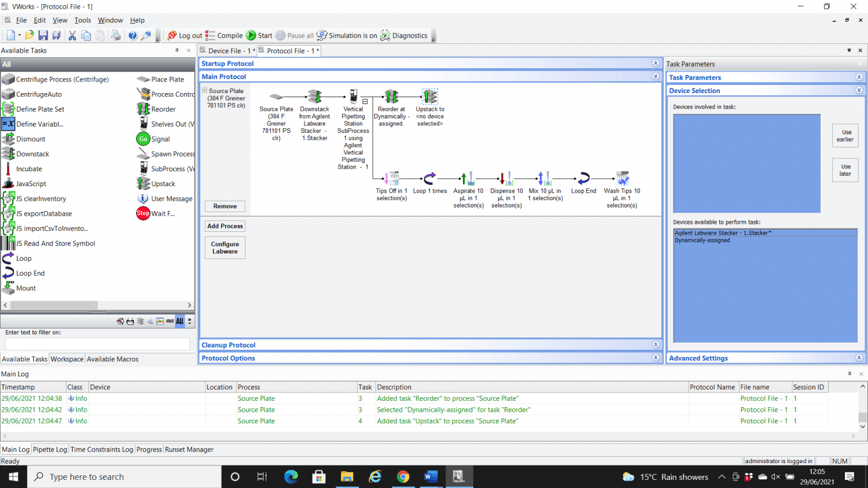Open a file using the folder icon
The height and width of the screenshot is (488, 868).
click(x=29, y=36)
